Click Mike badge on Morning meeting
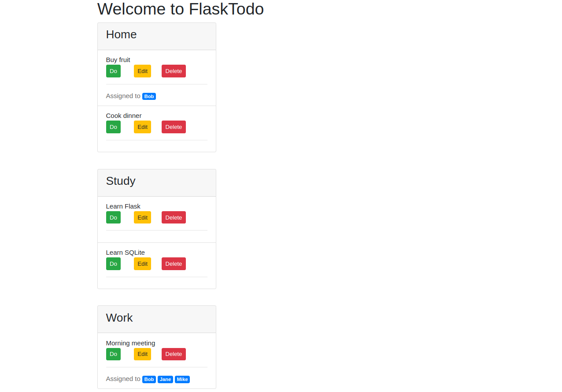 (182, 379)
